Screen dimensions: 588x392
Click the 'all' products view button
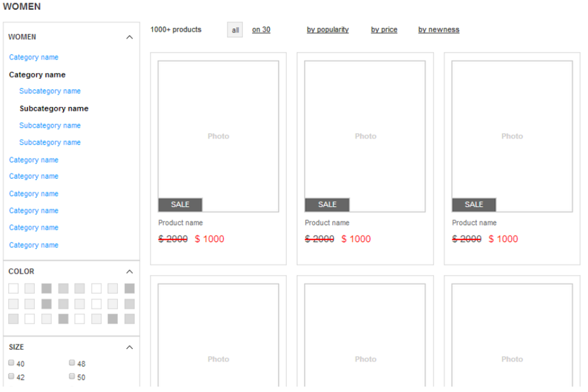point(235,30)
